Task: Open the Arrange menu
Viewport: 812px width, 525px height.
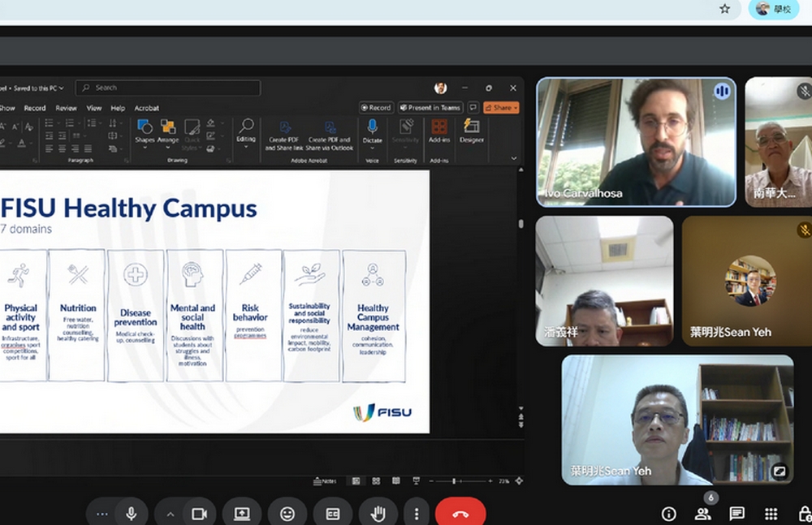Action: [x=168, y=133]
